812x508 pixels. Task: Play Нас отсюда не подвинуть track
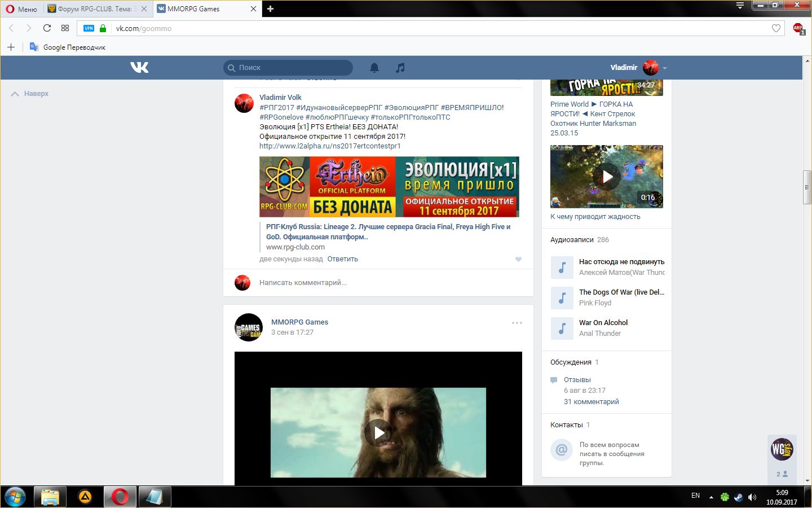tap(562, 268)
